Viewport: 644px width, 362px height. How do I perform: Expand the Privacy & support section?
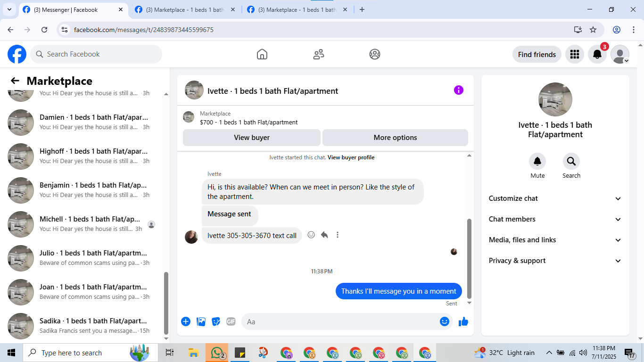pos(555,261)
